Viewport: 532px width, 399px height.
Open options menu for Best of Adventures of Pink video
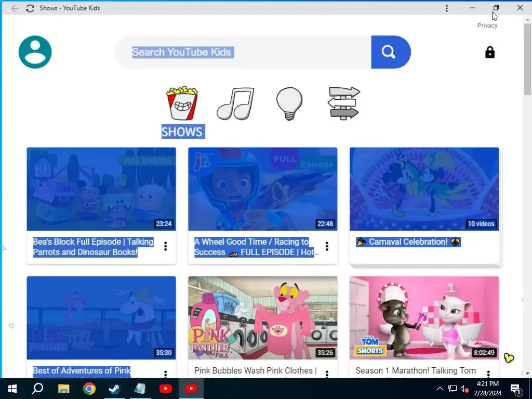[166, 374]
